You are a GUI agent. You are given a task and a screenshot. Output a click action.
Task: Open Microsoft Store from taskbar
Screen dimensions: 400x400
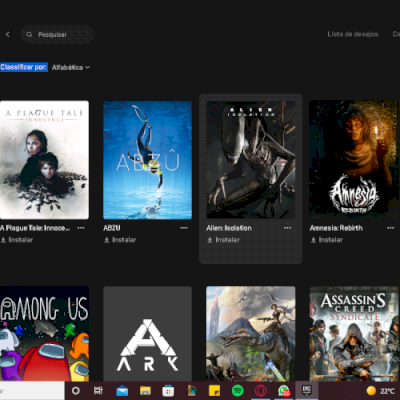click(x=168, y=391)
